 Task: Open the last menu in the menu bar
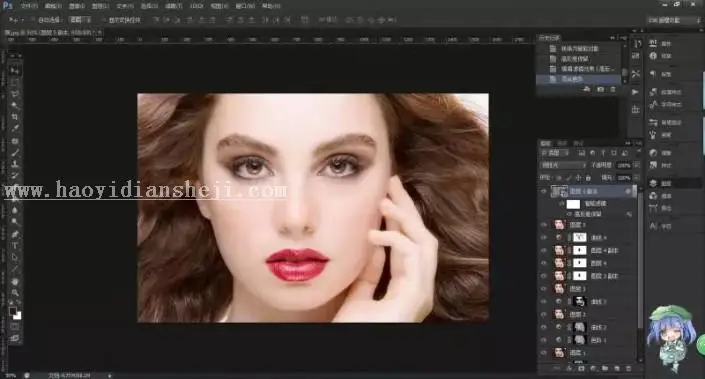coord(271,6)
